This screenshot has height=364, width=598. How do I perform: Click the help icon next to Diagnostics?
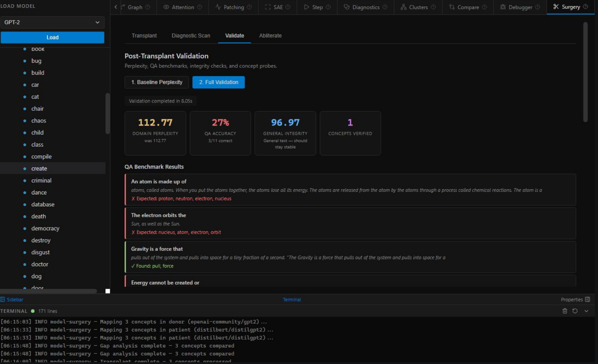[385, 7]
